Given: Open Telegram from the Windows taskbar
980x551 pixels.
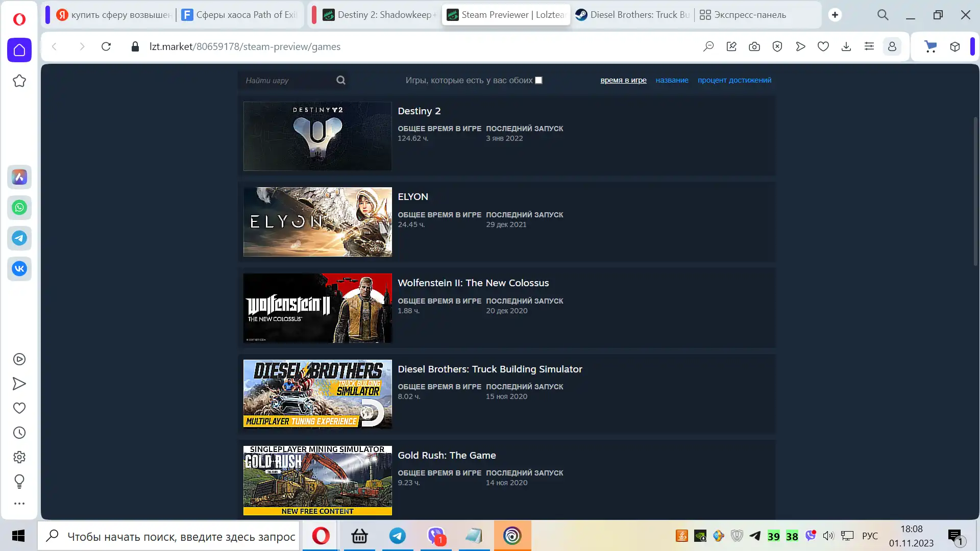Looking at the screenshot, I should point(398,536).
